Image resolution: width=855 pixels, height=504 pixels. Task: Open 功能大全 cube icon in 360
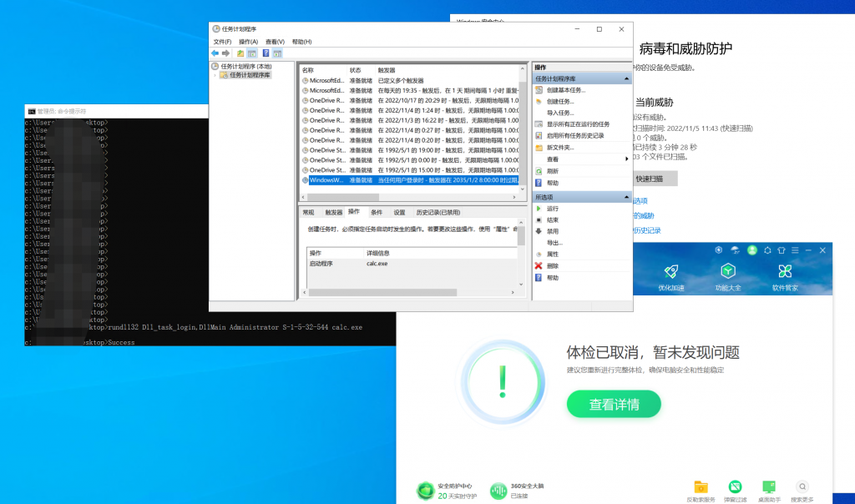pyautogui.click(x=728, y=271)
